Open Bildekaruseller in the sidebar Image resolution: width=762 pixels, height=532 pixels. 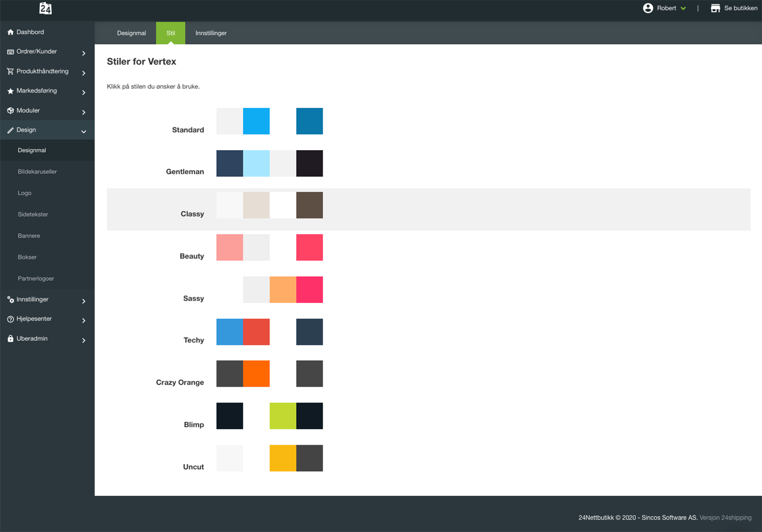(37, 171)
